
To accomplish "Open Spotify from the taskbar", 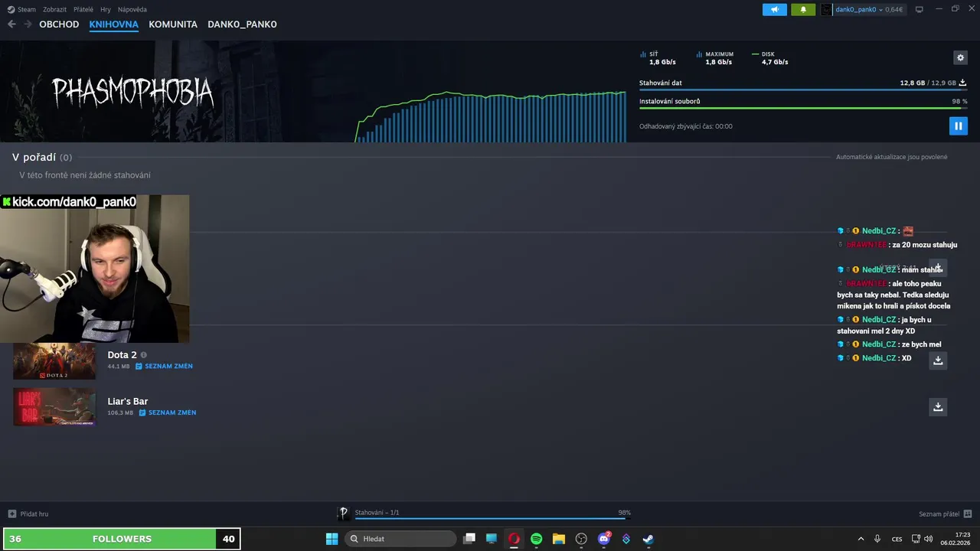I will tap(536, 539).
